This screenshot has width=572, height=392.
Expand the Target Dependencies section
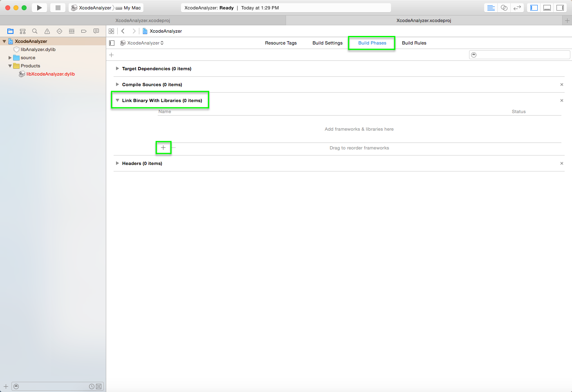tap(117, 69)
